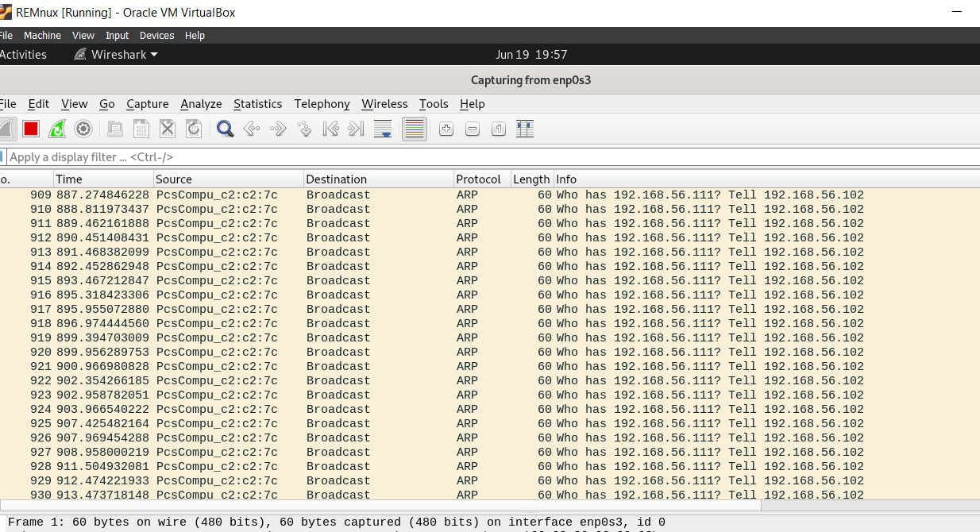980x532 pixels.
Task: Open VirtualBox Devices menu
Action: 156,36
